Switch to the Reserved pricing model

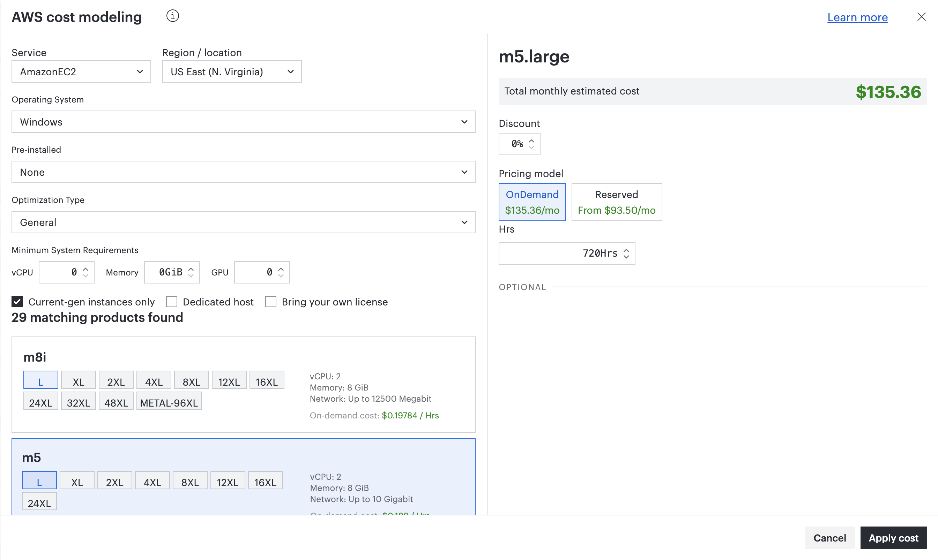[x=617, y=202]
